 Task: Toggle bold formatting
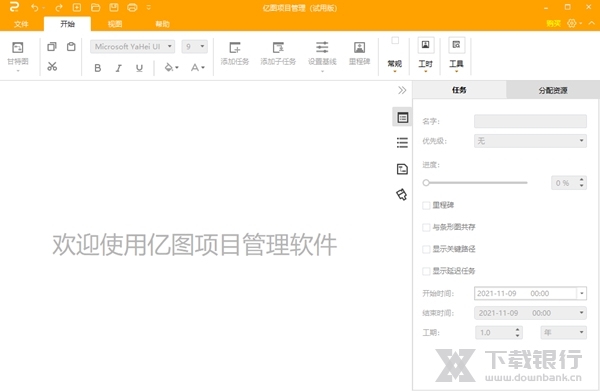(x=98, y=68)
